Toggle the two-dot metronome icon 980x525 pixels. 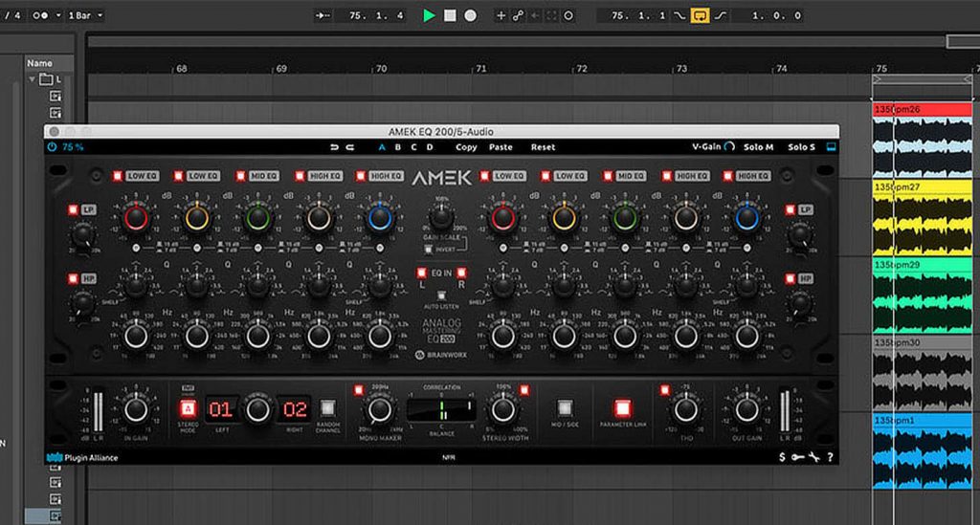(x=40, y=15)
